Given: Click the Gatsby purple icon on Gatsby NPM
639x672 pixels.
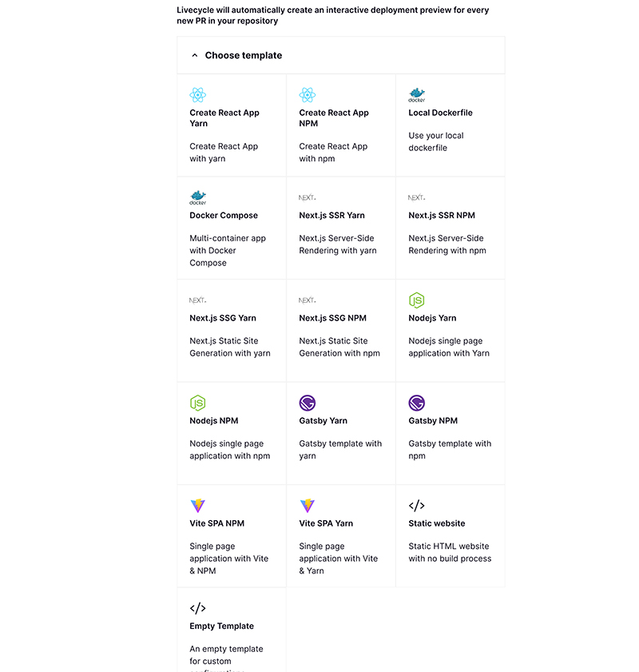Looking at the screenshot, I should 416,402.
